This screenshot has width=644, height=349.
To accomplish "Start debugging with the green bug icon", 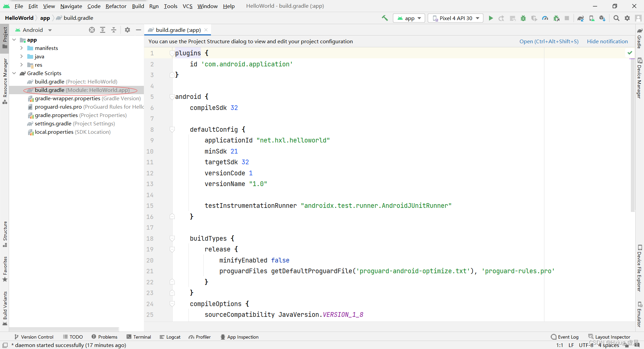I will click(x=523, y=18).
